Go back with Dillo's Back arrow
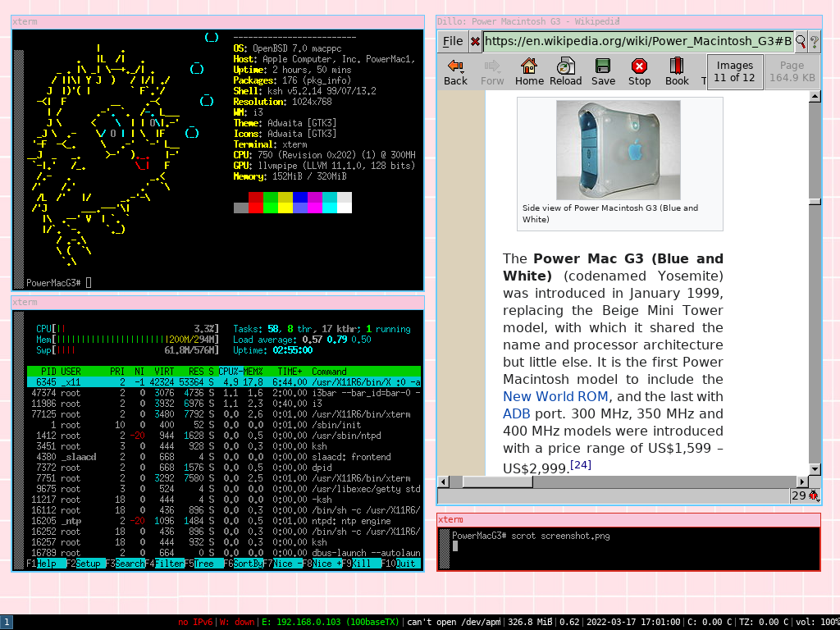 (455, 72)
